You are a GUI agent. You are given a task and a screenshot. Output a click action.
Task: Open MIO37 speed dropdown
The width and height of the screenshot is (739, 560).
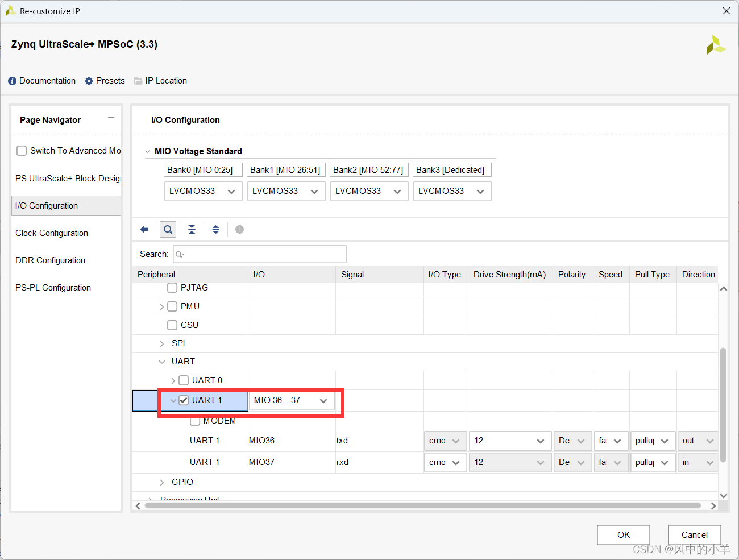611,462
